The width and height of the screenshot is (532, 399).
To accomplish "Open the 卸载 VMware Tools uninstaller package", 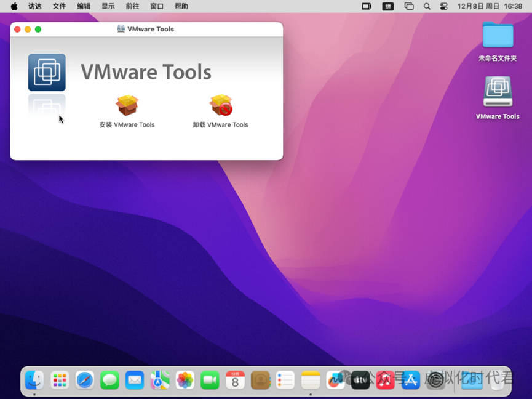I will pyautogui.click(x=221, y=105).
